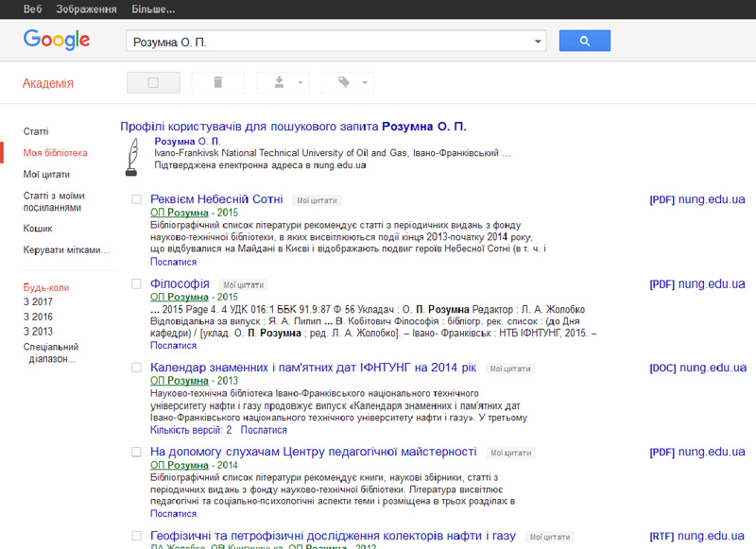Screen dimensions: 756x549
Task: Click the download export icon
Action: pos(279,82)
